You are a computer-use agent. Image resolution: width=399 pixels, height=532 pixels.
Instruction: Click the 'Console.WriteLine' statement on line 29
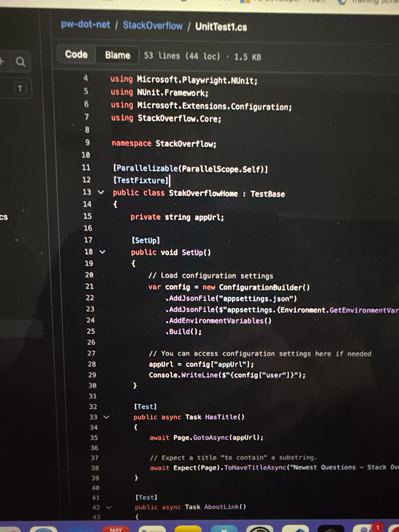[227, 375]
